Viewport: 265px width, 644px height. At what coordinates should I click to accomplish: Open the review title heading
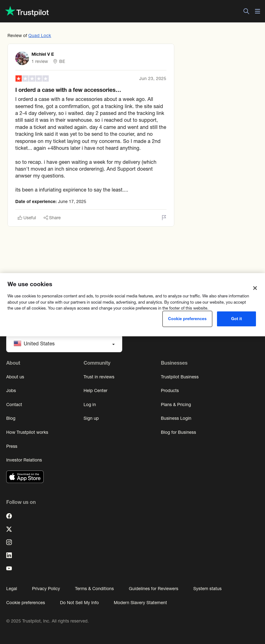[x=68, y=90]
